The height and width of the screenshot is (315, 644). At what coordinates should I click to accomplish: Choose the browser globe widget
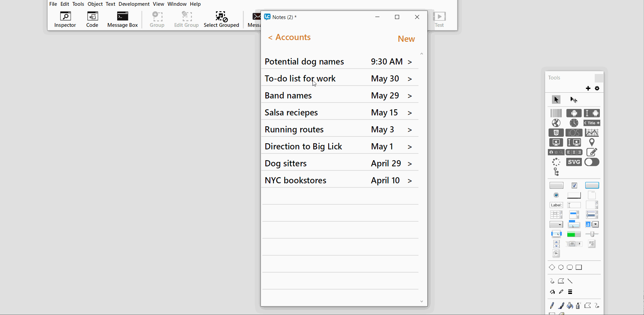(x=556, y=123)
